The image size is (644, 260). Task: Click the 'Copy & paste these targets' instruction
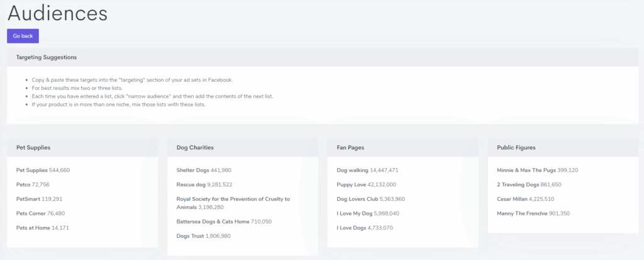[x=132, y=80]
